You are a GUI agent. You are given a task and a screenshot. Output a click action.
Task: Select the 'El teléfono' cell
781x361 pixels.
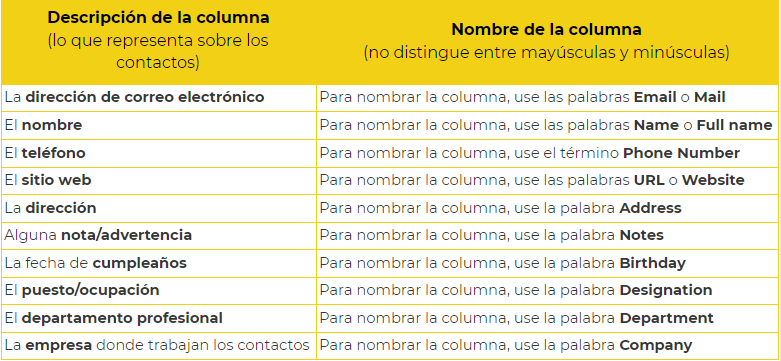[x=158, y=153]
